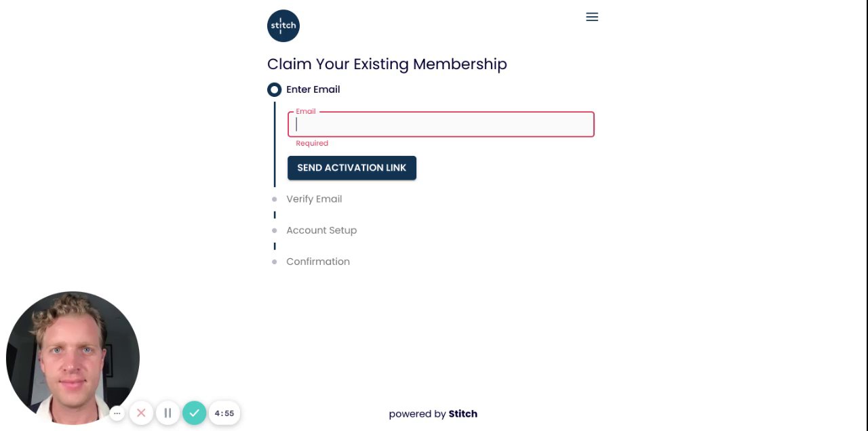Click the Enter Email step circle indicator
Viewport: 868px width, 431px height.
pyautogui.click(x=274, y=89)
